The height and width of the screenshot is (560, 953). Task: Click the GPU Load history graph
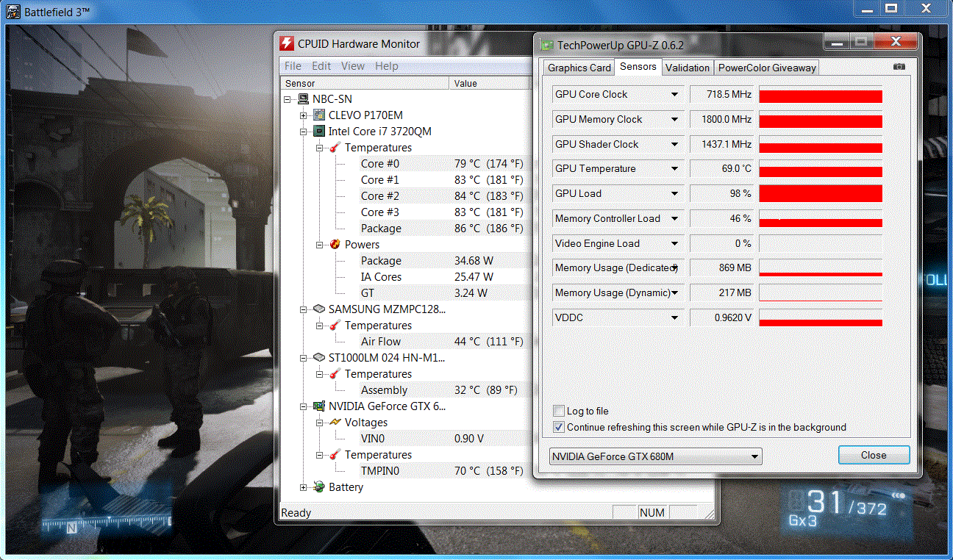pyautogui.click(x=821, y=194)
